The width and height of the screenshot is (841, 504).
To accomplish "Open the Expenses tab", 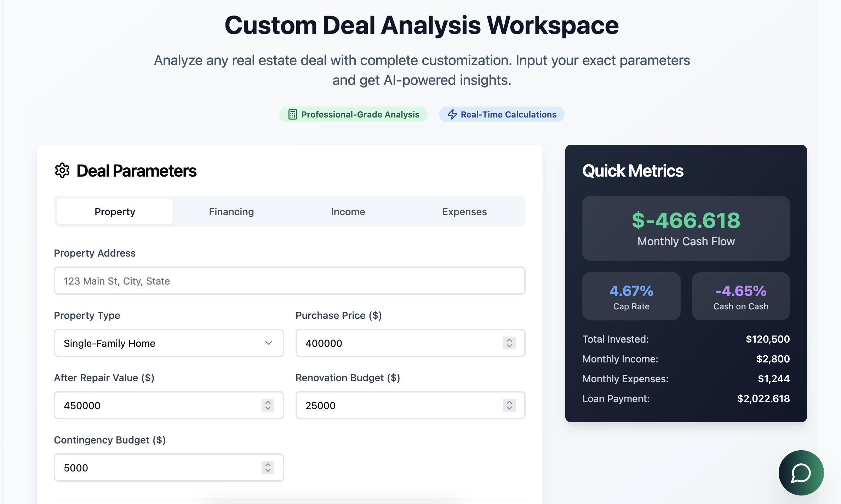I will coord(464,211).
